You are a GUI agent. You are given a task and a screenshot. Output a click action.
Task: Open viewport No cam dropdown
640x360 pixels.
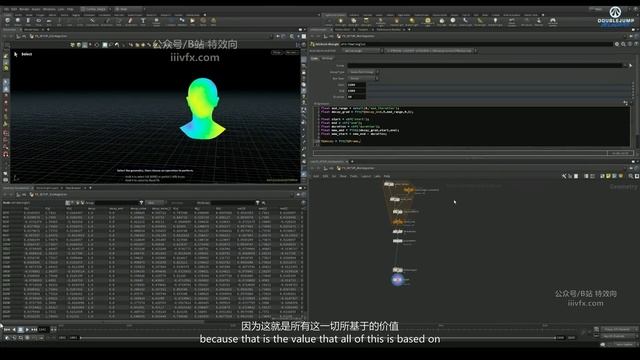291,53
